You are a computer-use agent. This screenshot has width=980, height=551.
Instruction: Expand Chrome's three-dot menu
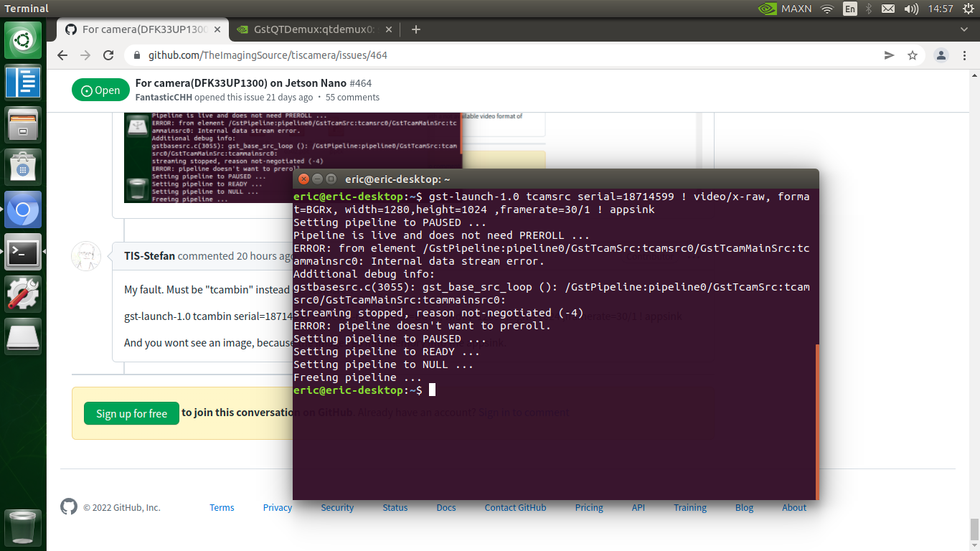pyautogui.click(x=964, y=55)
